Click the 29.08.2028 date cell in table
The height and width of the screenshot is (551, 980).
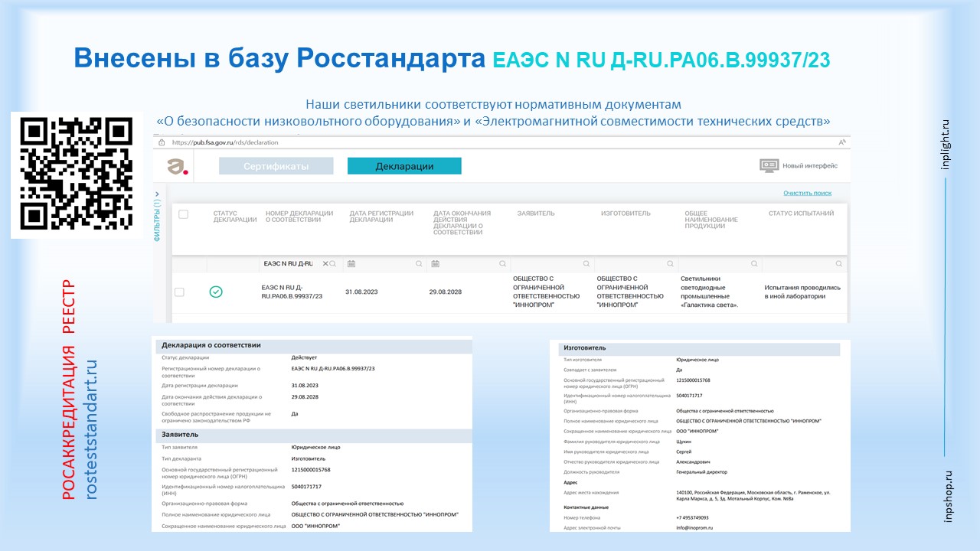point(447,292)
